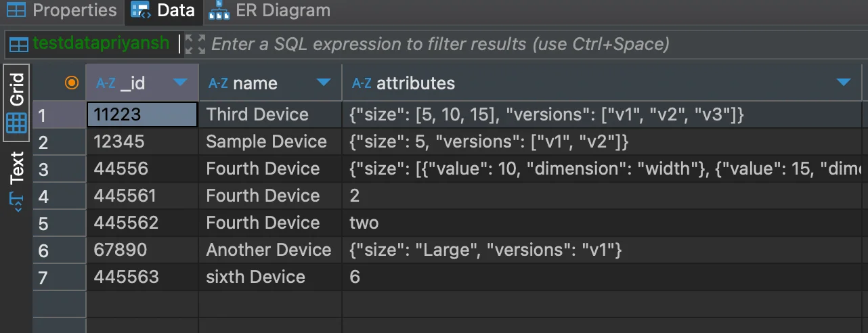Open the name column filter dropdown
Viewport: 868px width, 333px height.
324,83
